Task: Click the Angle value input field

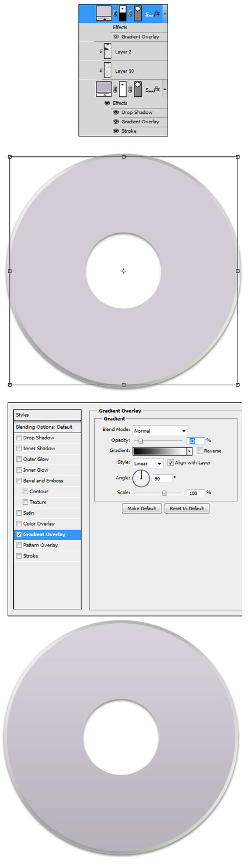Action: pyautogui.click(x=162, y=478)
